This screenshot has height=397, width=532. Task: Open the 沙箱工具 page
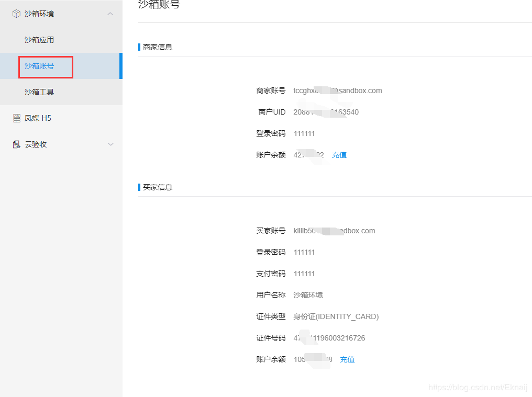[39, 92]
